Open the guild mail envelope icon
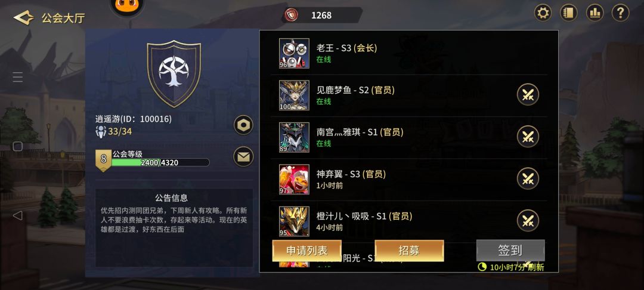The height and width of the screenshot is (290, 644). [x=243, y=156]
